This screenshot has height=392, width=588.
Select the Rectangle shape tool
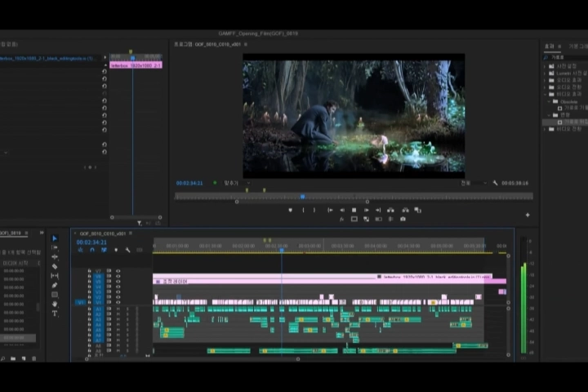click(x=55, y=295)
